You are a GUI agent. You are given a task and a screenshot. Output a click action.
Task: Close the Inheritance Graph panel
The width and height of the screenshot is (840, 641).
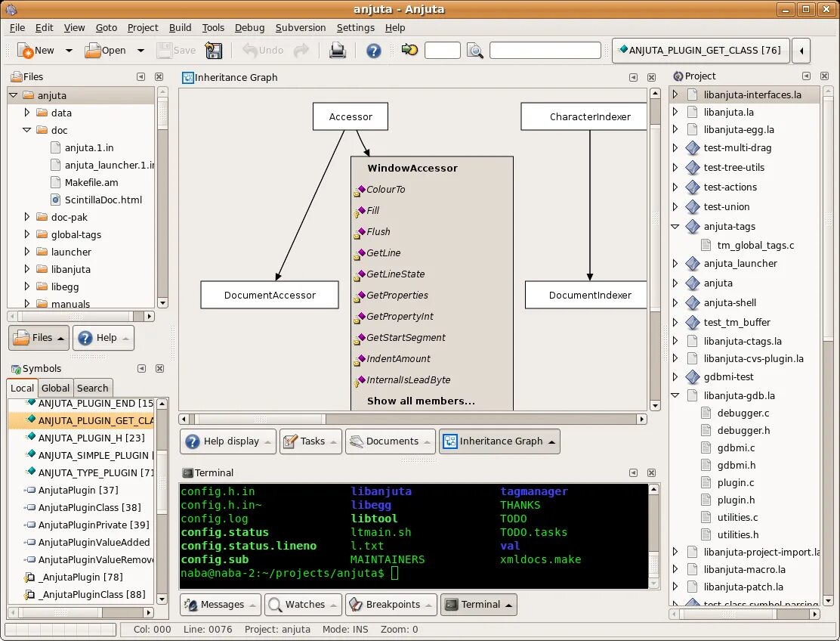click(x=651, y=77)
